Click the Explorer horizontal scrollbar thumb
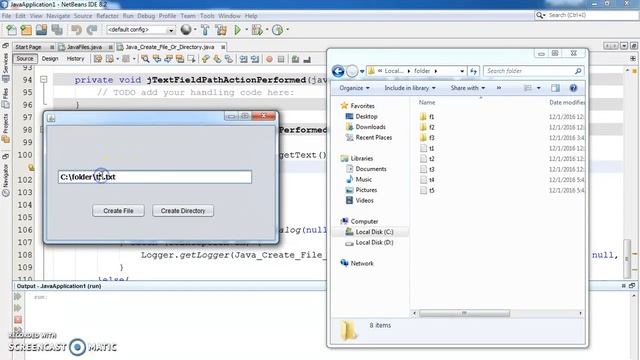This screenshot has width=640, height=360. click(x=464, y=313)
